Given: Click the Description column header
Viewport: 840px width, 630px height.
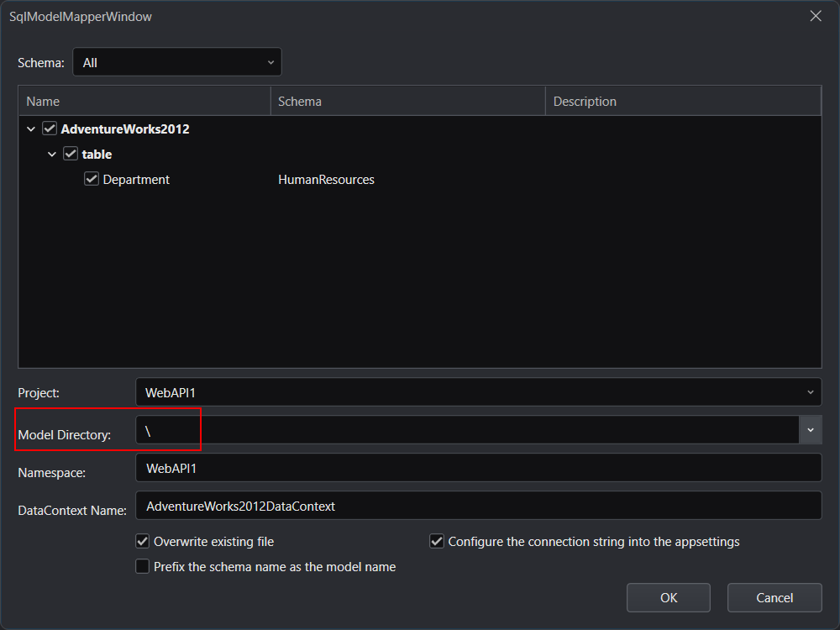Looking at the screenshot, I should (682, 102).
